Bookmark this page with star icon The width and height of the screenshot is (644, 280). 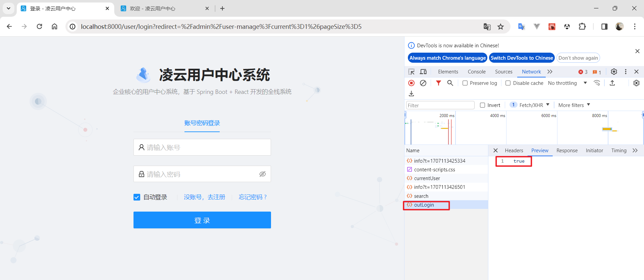[500, 27]
